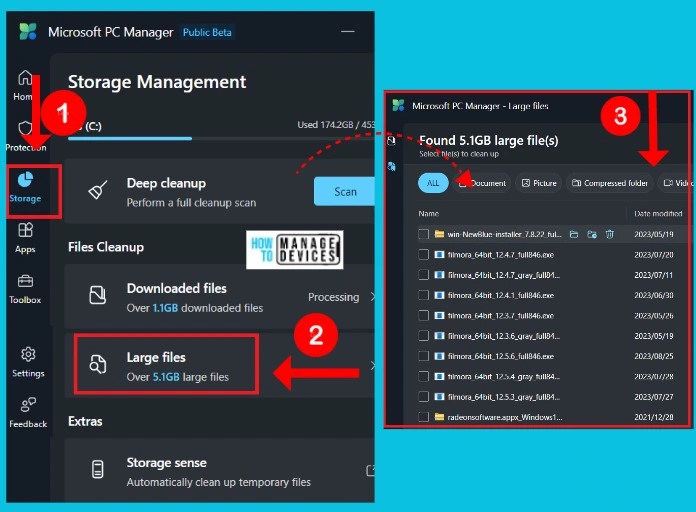Open Feedback from the sidebar
Screen dimensions: 696x512
(28, 413)
